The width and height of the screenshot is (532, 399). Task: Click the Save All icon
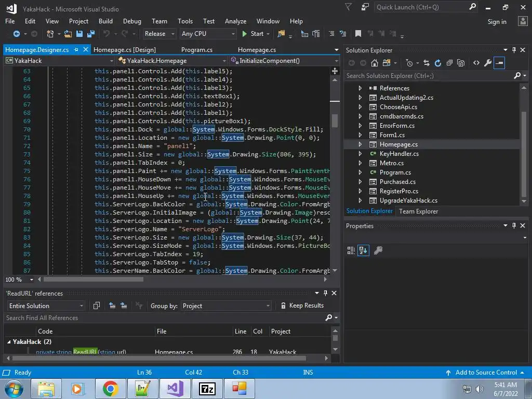tap(90, 34)
